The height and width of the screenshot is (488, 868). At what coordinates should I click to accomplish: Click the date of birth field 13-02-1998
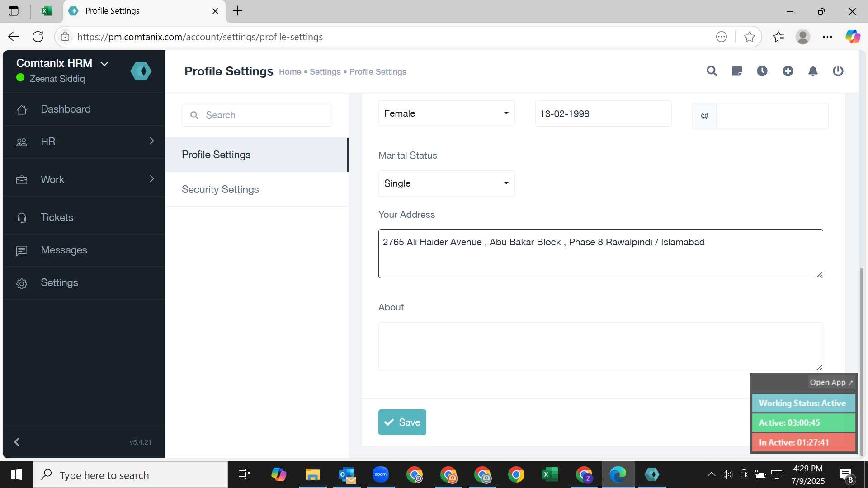point(603,113)
